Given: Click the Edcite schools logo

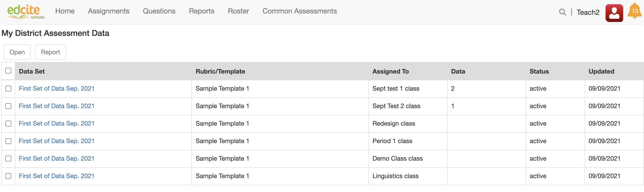Looking at the screenshot, I should click(25, 12).
